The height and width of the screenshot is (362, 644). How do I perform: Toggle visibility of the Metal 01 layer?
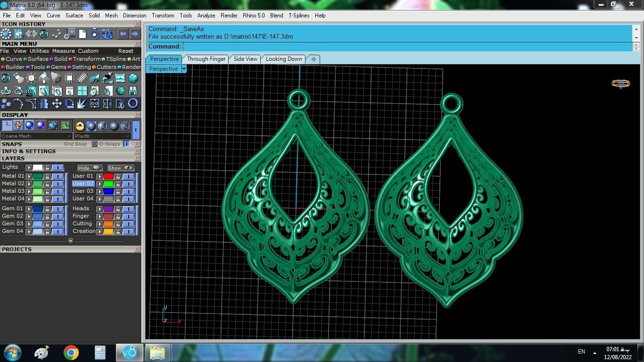pos(58,176)
